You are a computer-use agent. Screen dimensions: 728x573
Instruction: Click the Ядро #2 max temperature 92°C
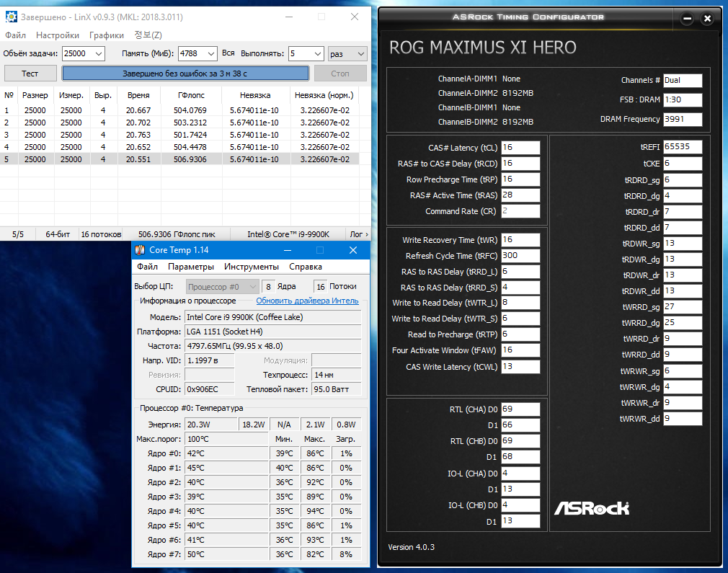tap(315, 482)
